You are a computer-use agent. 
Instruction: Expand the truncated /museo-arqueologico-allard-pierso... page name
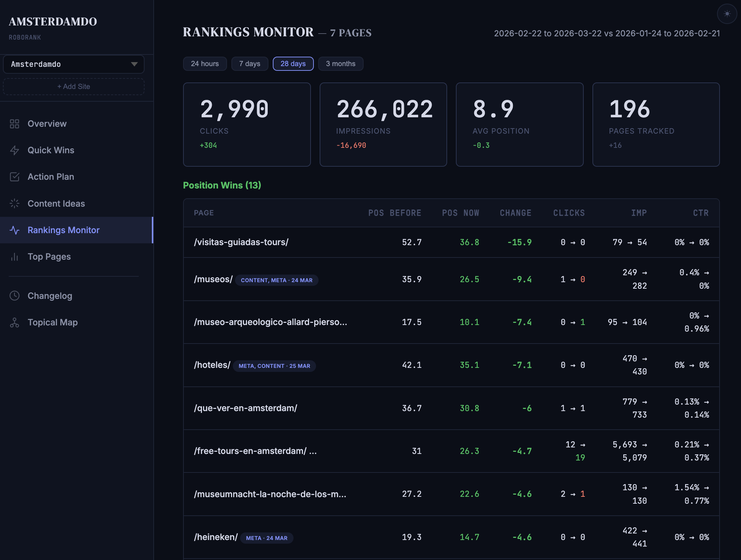pyautogui.click(x=270, y=322)
